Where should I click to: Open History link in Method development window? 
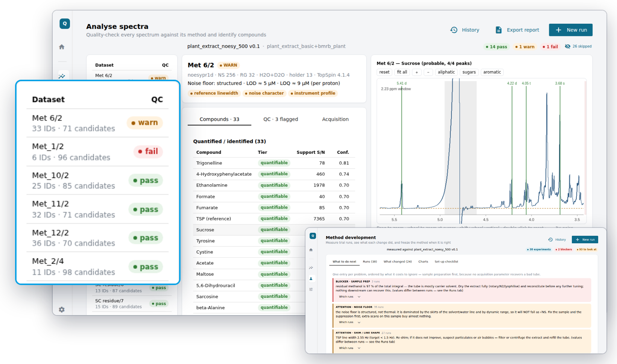coord(557,240)
